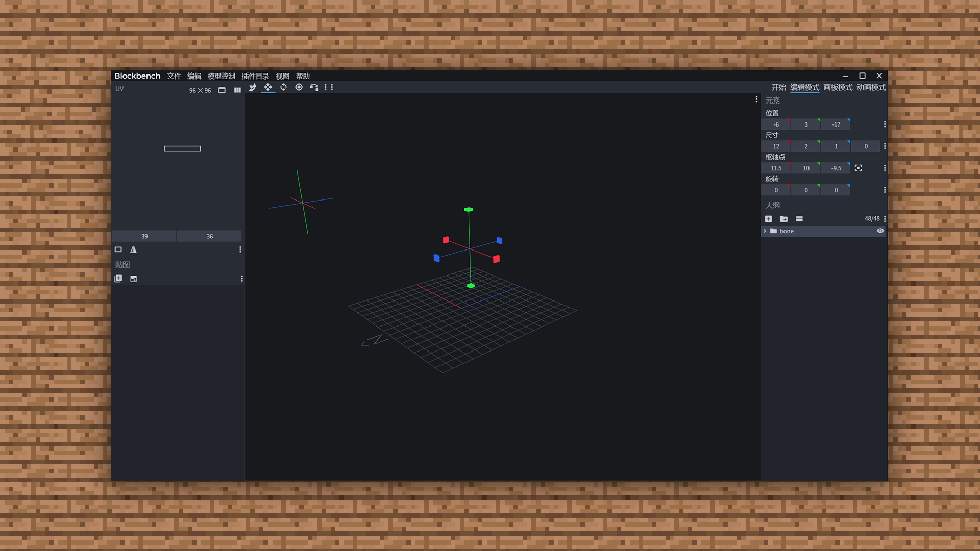Open the 视图 menu
The width and height of the screenshot is (980, 551).
coord(282,76)
